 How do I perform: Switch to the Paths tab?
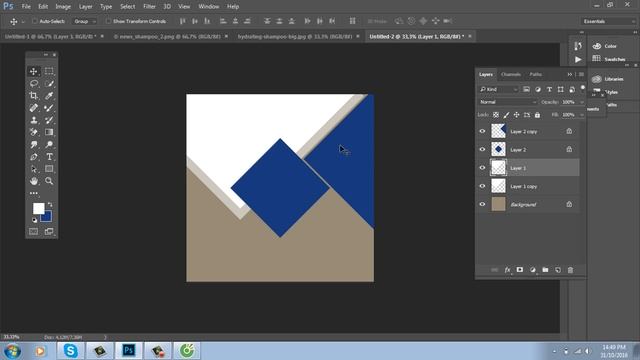click(x=536, y=74)
